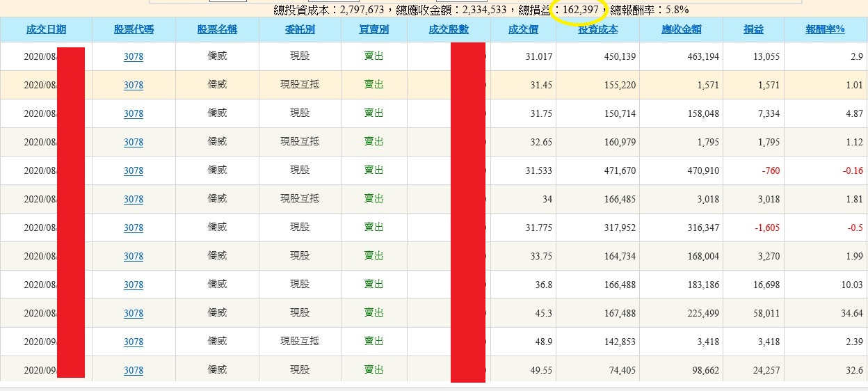Sort by 投資成本 column header

[x=598, y=30]
